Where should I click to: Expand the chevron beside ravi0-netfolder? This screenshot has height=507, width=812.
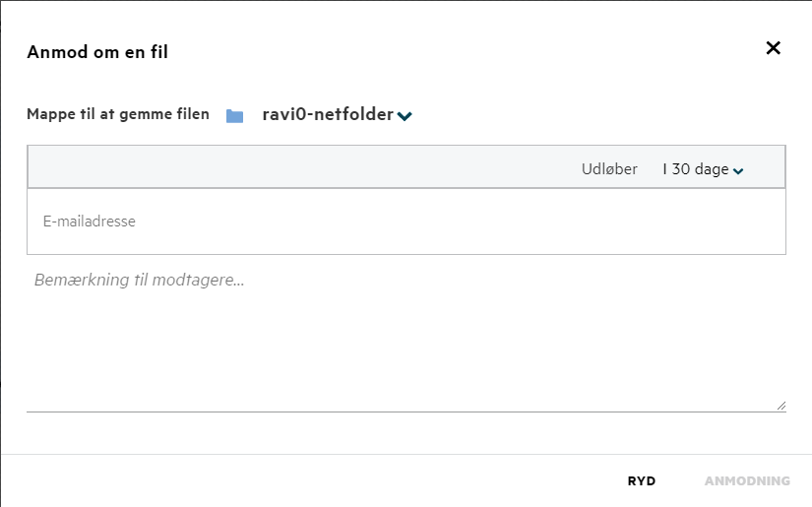(x=405, y=116)
